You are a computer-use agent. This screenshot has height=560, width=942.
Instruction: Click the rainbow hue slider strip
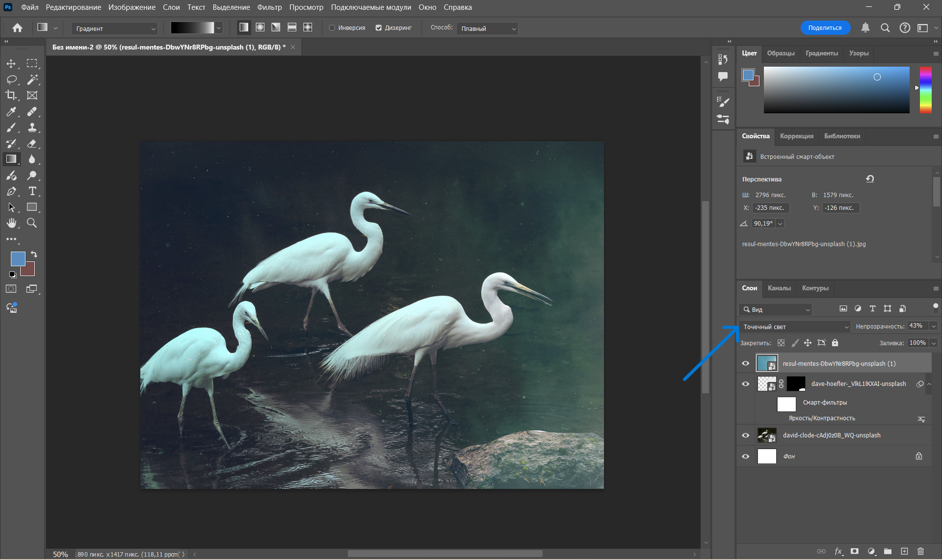[x=925, y=89]
